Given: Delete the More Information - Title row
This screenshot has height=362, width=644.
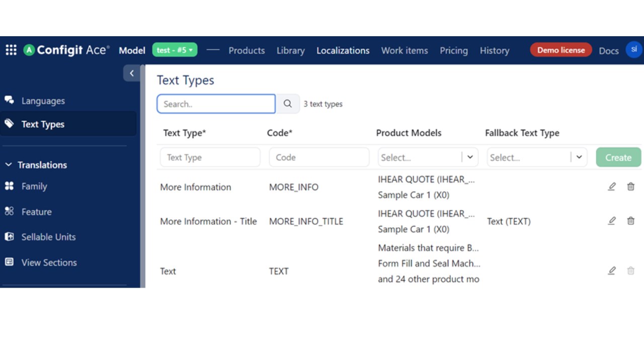Looking at the screenshot, I should pos(630,221).
